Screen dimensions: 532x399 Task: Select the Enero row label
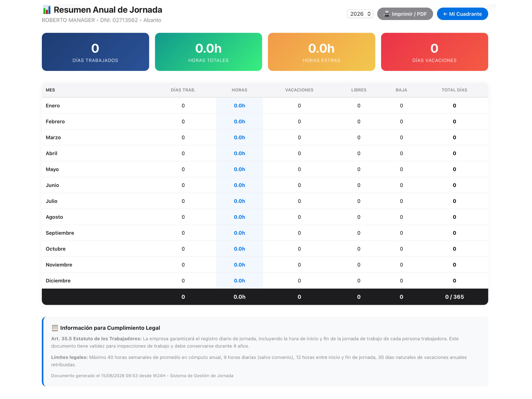[x=53, y=106]
